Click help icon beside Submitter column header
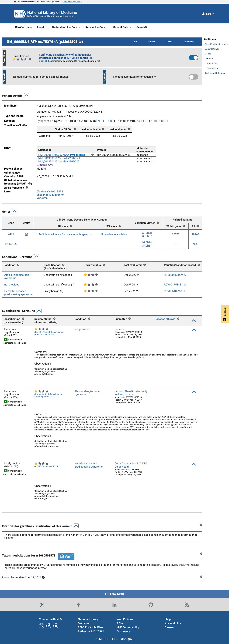Image resolution: width=229 pixels, height=644 pixels. click(129, 319)
